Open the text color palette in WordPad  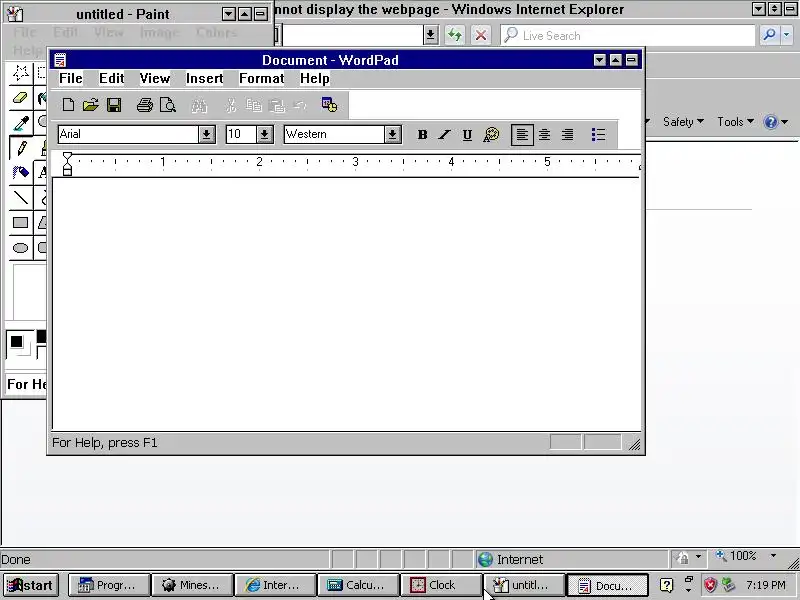pyautogui.click(x=491, y=135)
